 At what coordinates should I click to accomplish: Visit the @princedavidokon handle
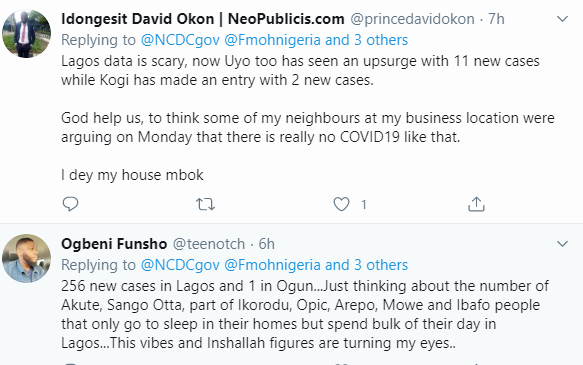point(412,19)
